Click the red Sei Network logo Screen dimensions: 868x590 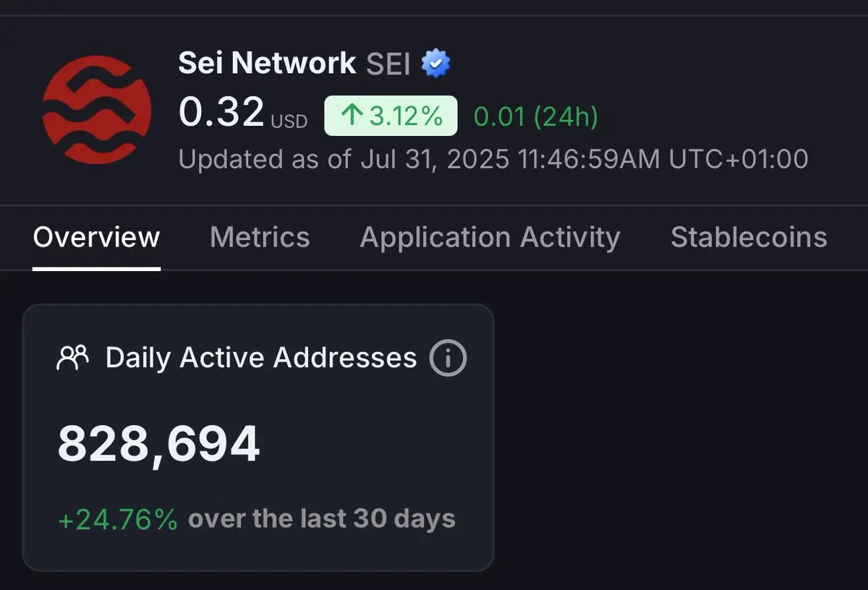click(97, 110)
